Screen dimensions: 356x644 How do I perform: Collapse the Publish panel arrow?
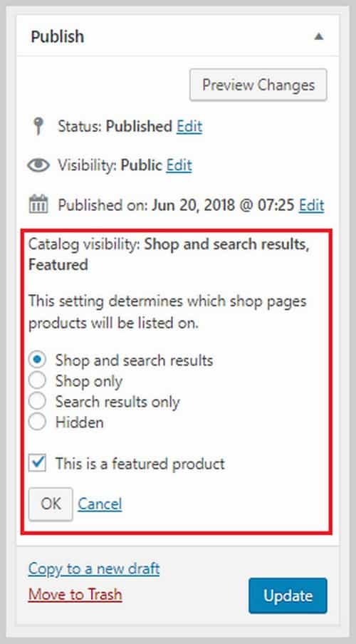point(319,36)
